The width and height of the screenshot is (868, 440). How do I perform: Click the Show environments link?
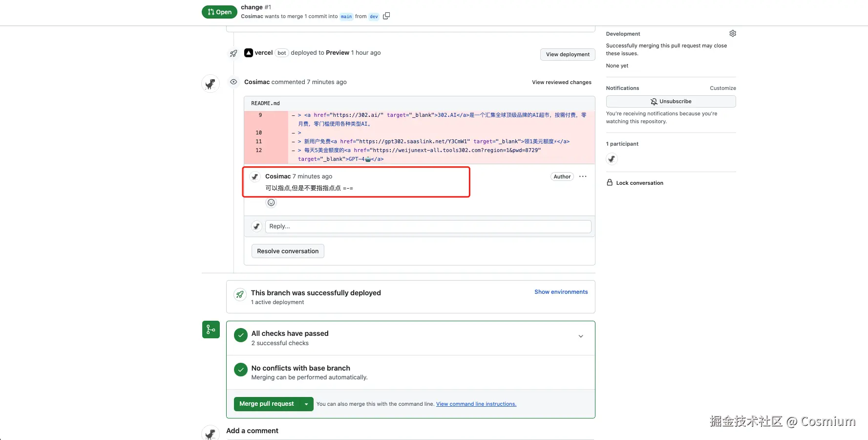561,292
